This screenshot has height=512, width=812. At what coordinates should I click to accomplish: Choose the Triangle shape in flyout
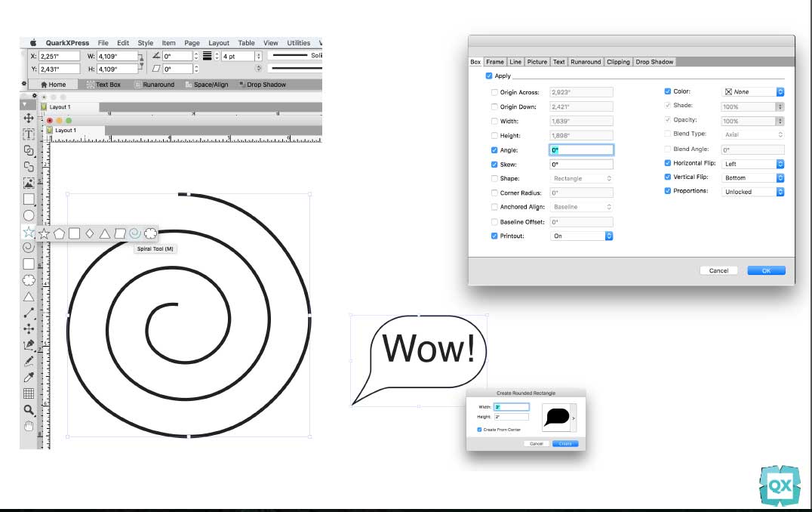click(105, 233)
